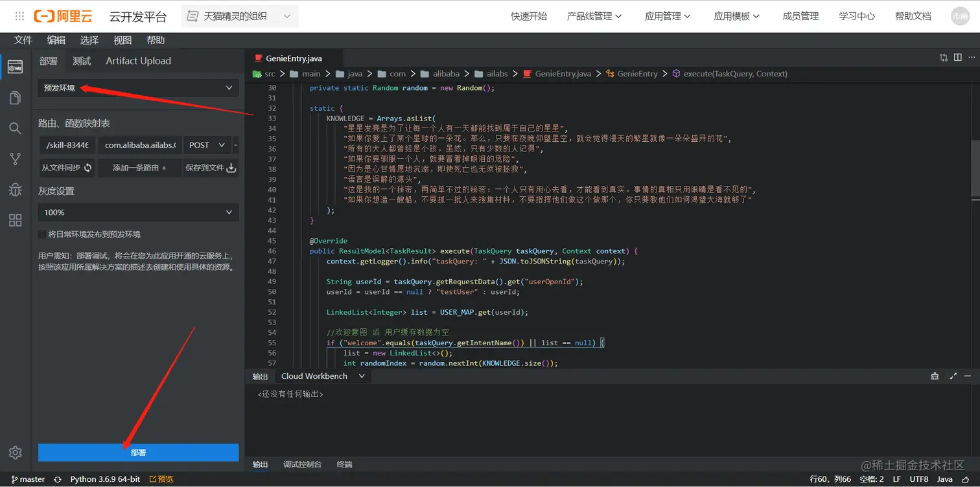Open the 视图 menu

click(x=122, y=40)
